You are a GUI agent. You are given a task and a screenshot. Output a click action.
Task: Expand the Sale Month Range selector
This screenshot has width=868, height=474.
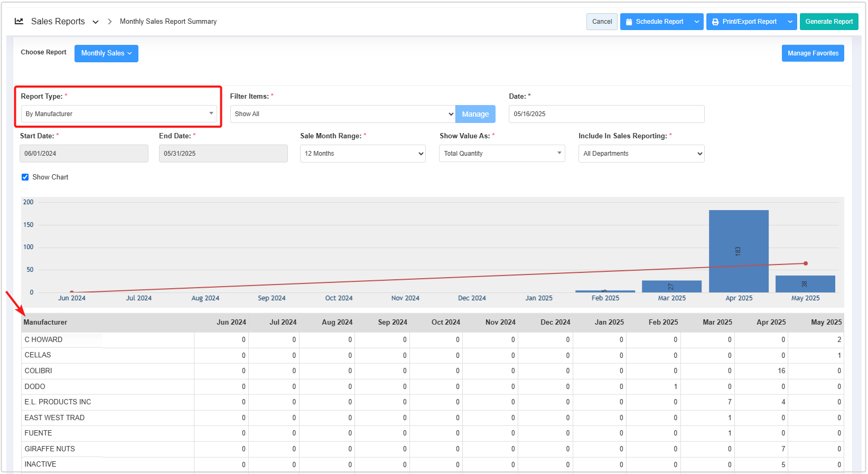point(362,154)
